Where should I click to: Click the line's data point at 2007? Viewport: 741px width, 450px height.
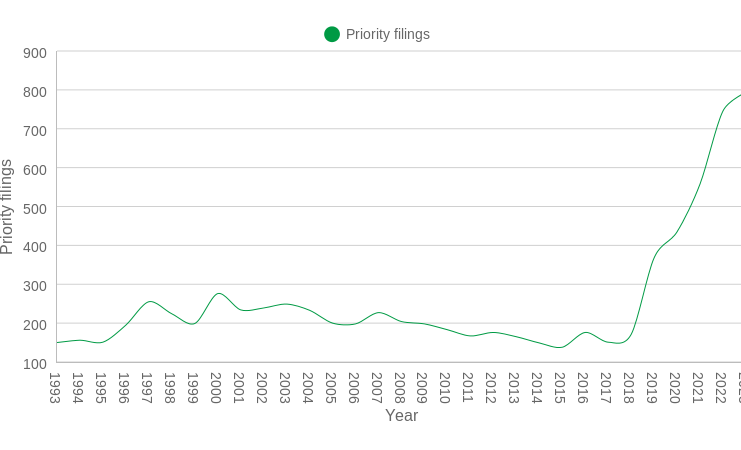coord(377,313)
